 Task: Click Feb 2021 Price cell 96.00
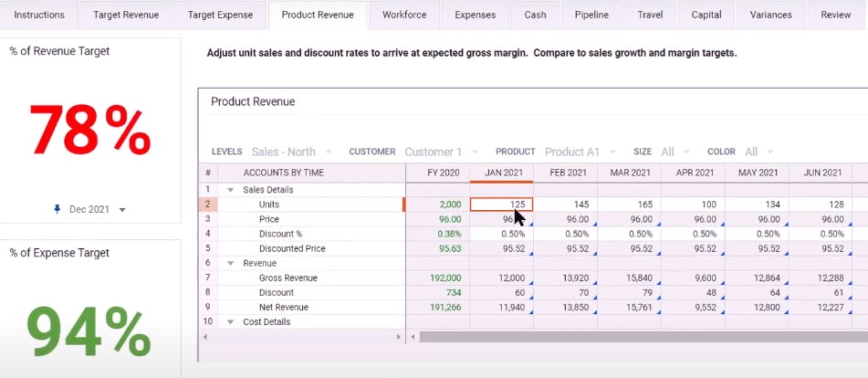click(565, 219)
